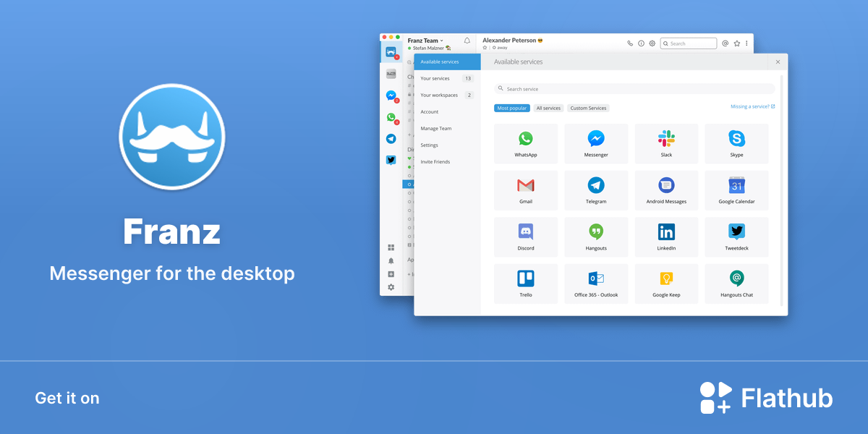Focus the Search box in chat header

tap(689, 43)
